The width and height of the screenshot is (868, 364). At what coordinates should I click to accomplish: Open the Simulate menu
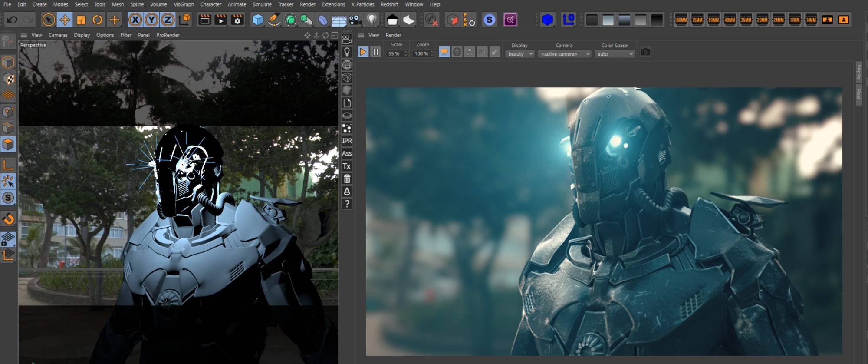click(x=262, y=4)
